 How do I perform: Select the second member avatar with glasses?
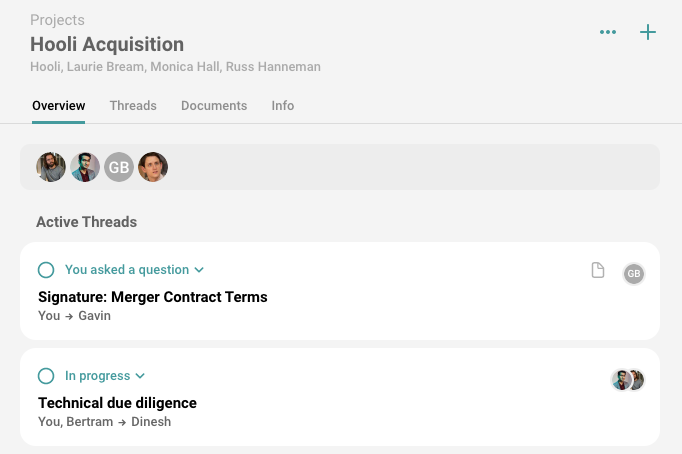pos(85,167)
